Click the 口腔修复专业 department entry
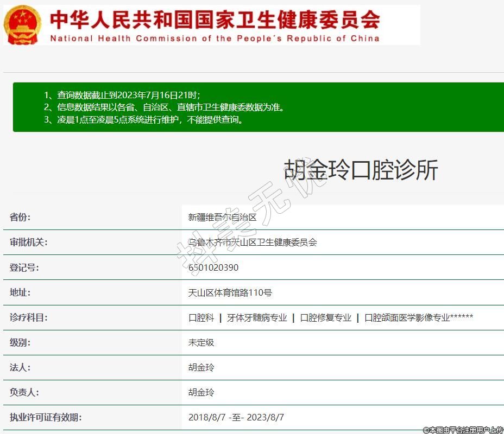The image size is (504, 434). (x=326, y=318)
